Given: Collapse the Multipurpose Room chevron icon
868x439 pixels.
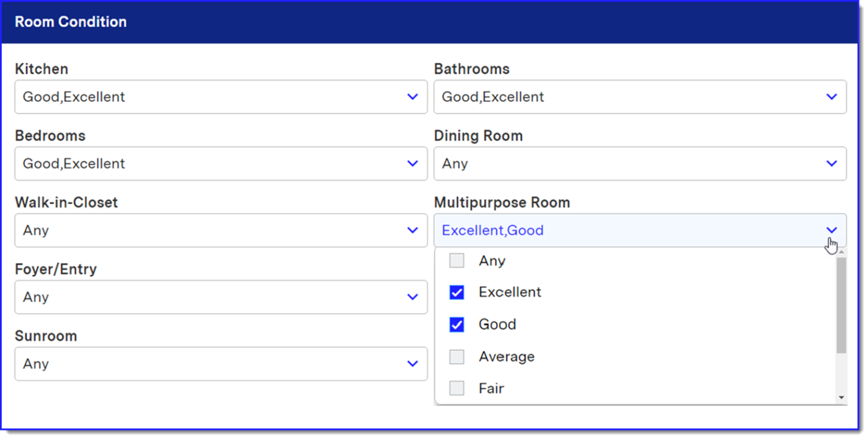Looking at the screenshot, I should point(831,231).
